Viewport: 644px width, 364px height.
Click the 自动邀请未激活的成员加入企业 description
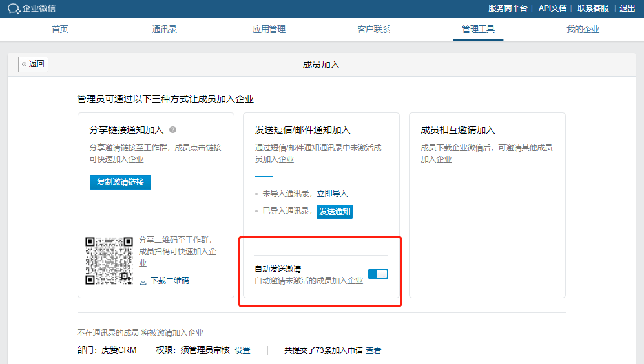pos(309,281)
